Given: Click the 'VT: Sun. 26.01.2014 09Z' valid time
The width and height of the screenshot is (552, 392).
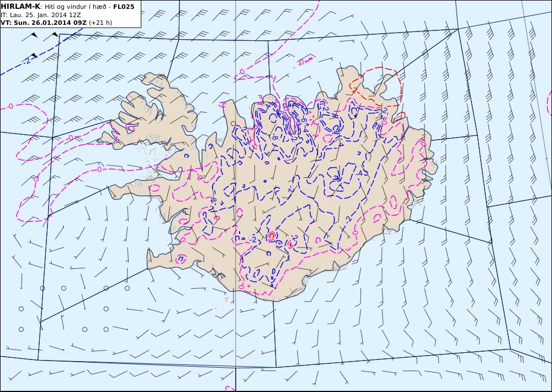Looking at the screenshot, I should pyautogui.click(x=44, y=23).
